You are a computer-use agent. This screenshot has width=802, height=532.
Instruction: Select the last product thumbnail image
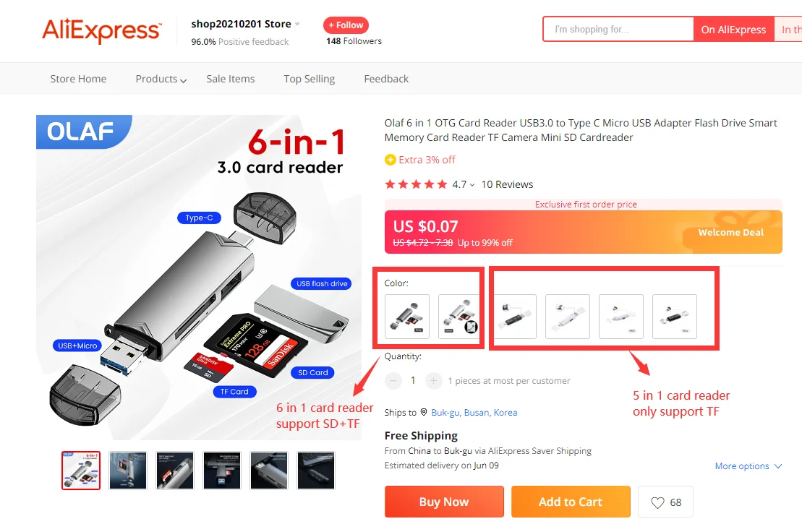[x=316, y=471]
